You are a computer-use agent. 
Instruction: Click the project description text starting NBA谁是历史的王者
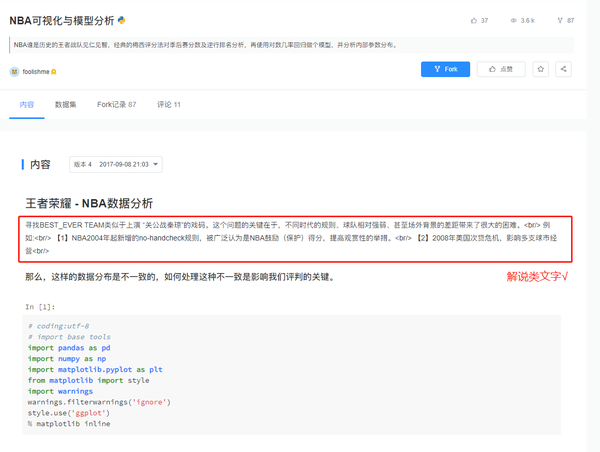click(205, 45)
